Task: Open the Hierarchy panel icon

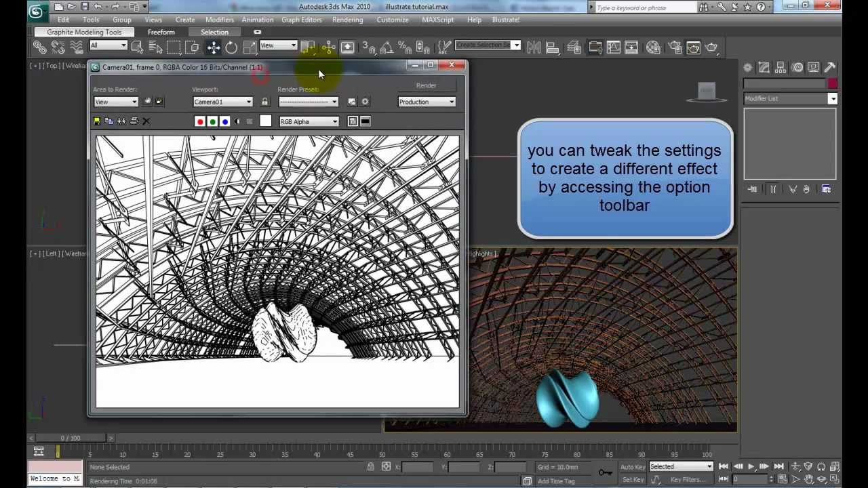Action: tap(781, 67)
